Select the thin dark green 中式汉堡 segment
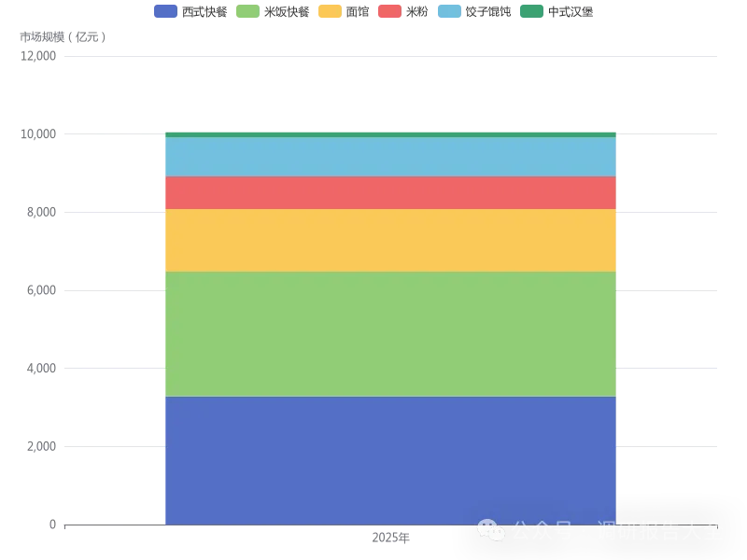Viewport: 747px width, 560px height. 390,134
